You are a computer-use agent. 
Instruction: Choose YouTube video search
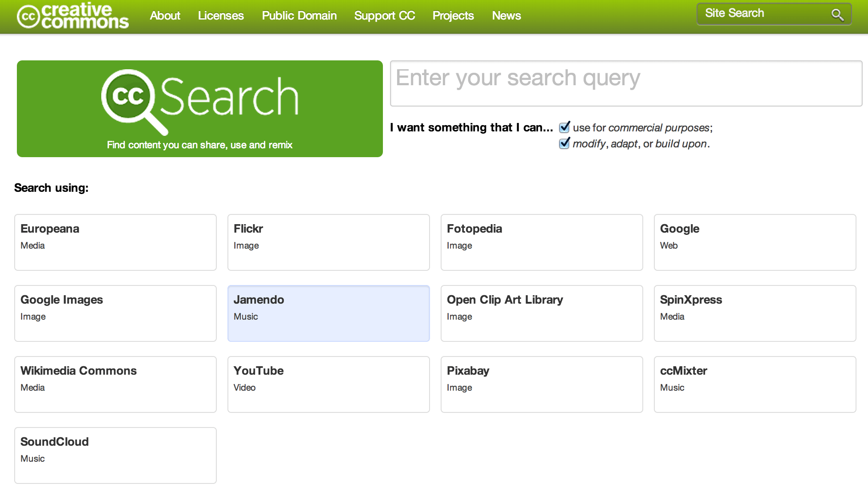(329, 384)
